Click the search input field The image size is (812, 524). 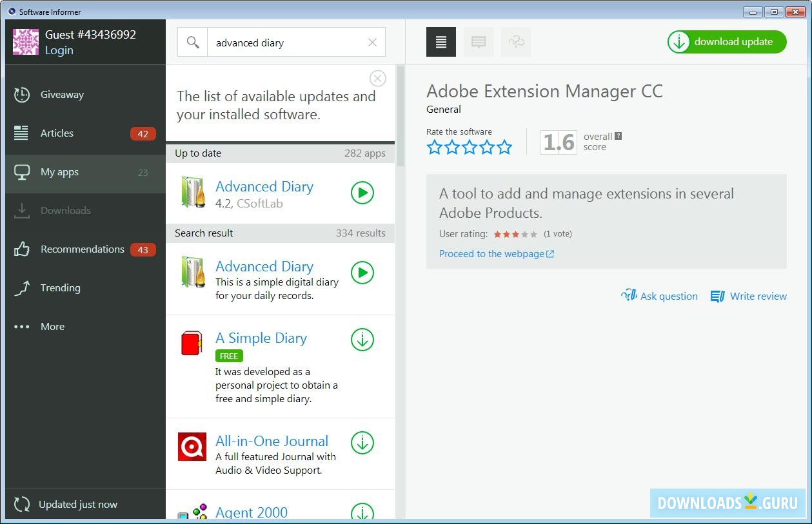pyautogui.click(x=287, y=43)
